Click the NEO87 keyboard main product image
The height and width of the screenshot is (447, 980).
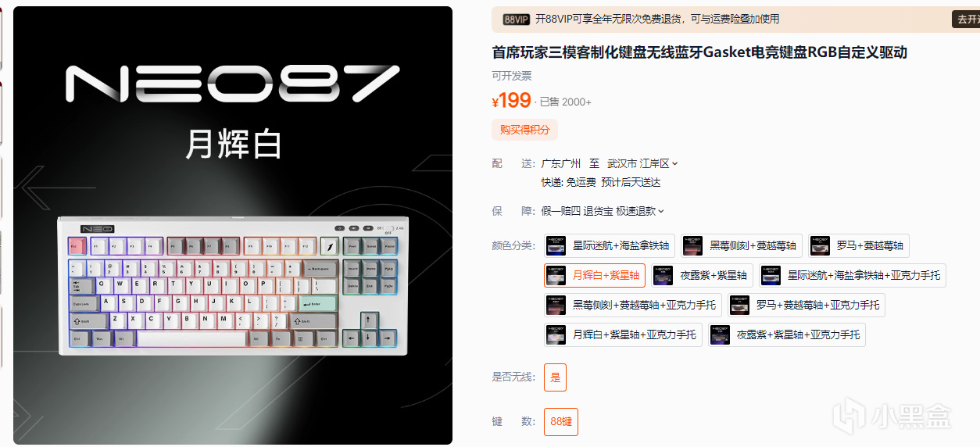pos(233,226)
